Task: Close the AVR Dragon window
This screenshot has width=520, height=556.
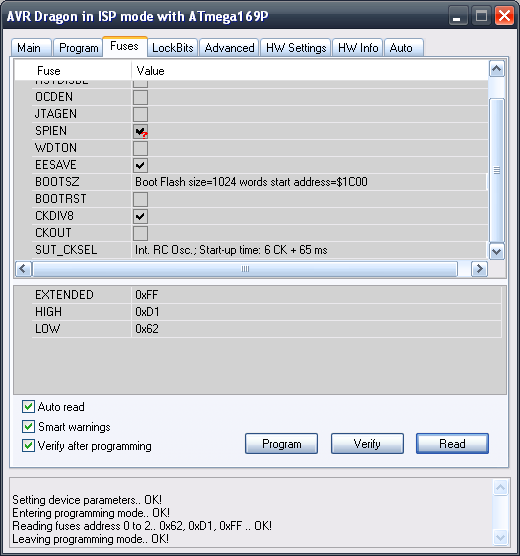Action: point(504,16)
